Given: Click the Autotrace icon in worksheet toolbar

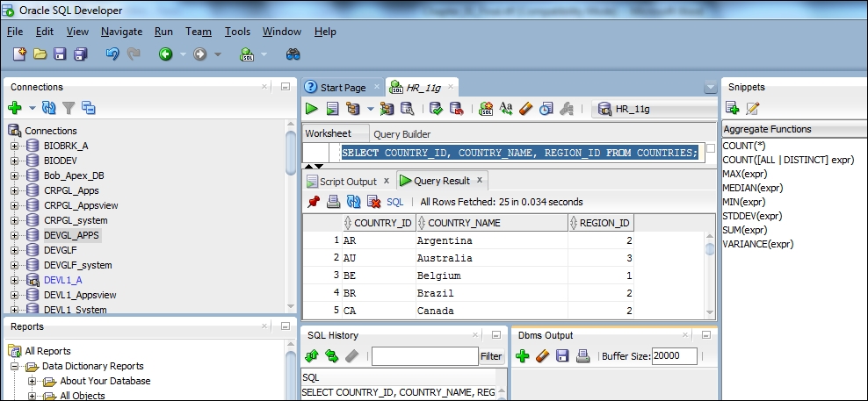Looking at the screenshot, I should 387,109.
